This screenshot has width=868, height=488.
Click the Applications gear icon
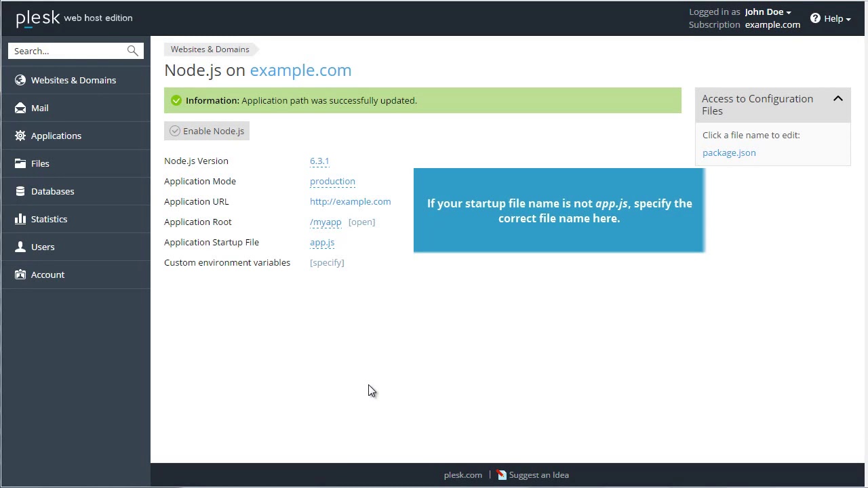coord(20,136)
